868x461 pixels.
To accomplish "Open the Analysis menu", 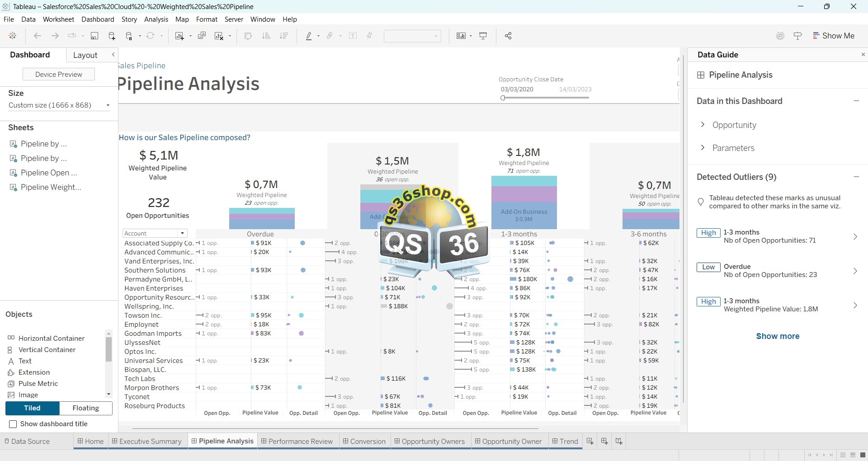I will click(x=156, y=19).
